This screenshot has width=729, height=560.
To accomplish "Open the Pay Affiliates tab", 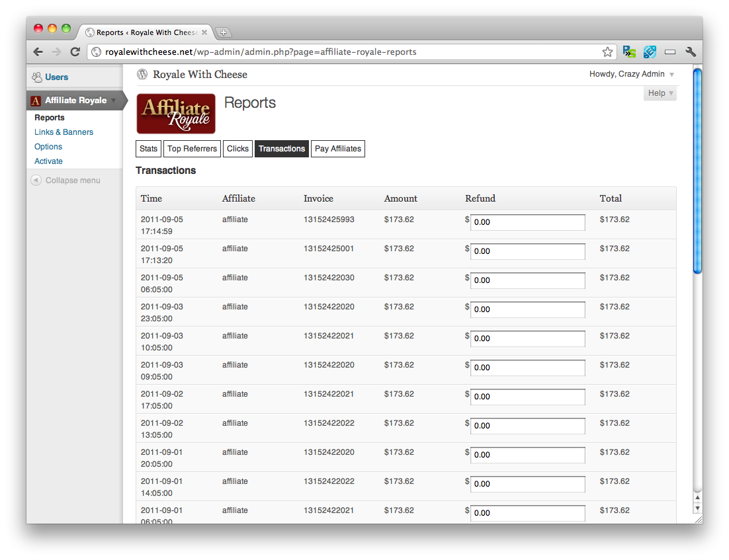I will click(337, 148).
